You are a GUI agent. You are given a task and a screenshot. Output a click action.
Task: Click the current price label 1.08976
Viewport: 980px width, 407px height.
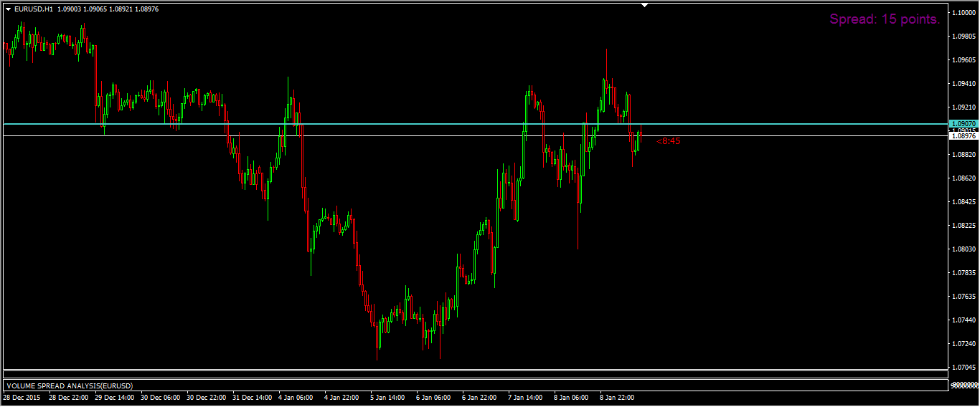[963, 135]
